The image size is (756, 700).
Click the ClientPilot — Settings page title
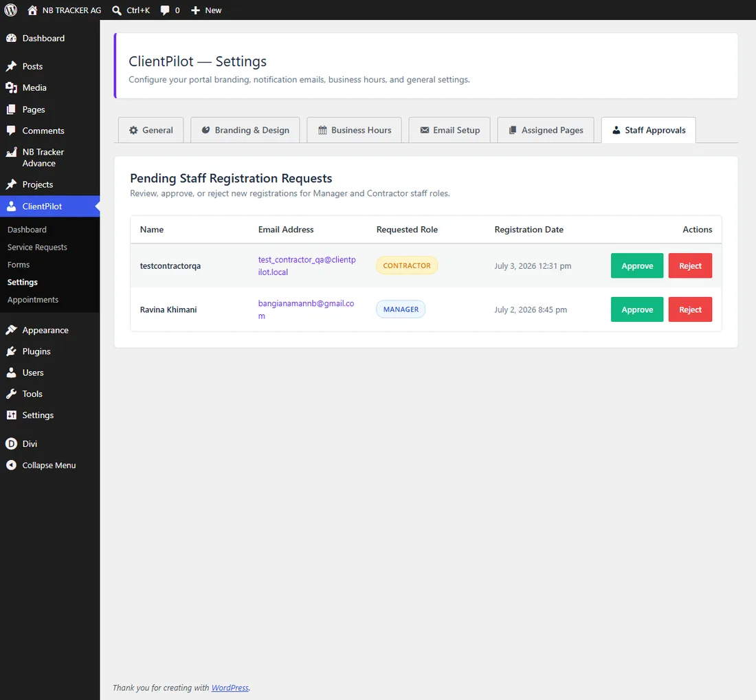coord(198,61)
